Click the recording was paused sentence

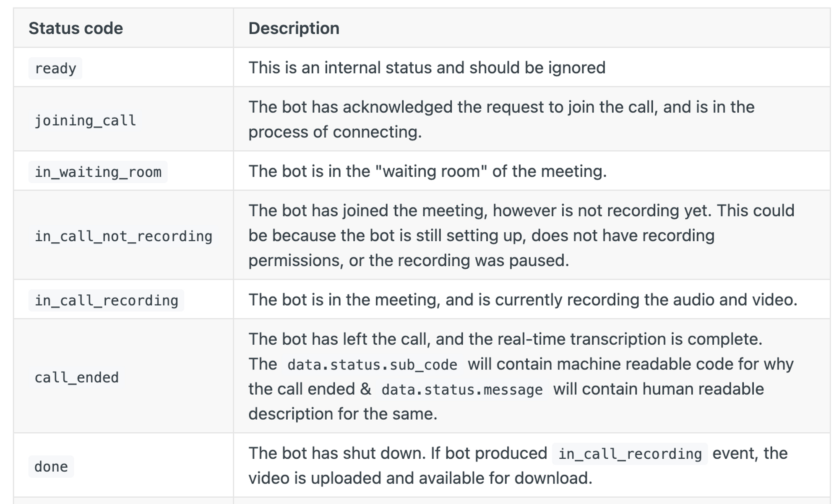point(521,236)
